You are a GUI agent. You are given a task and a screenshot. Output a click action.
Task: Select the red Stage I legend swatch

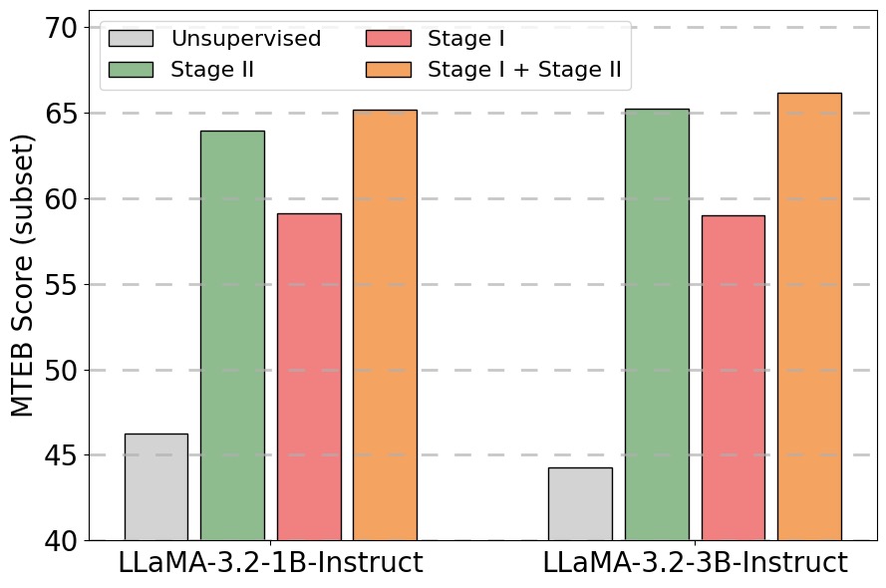(x=388, y=39)
